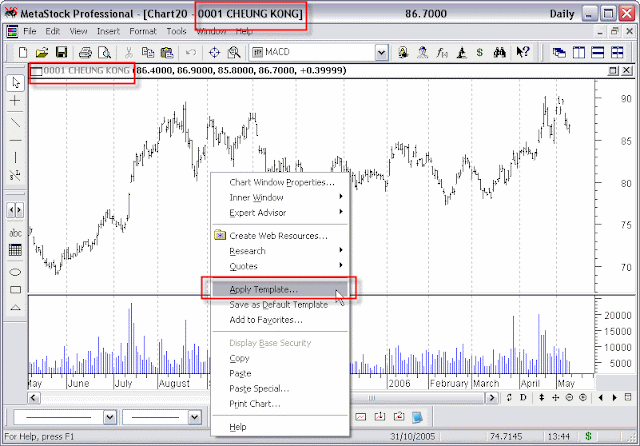
Task: Expand the Research submenu
Action: (280, 251)
